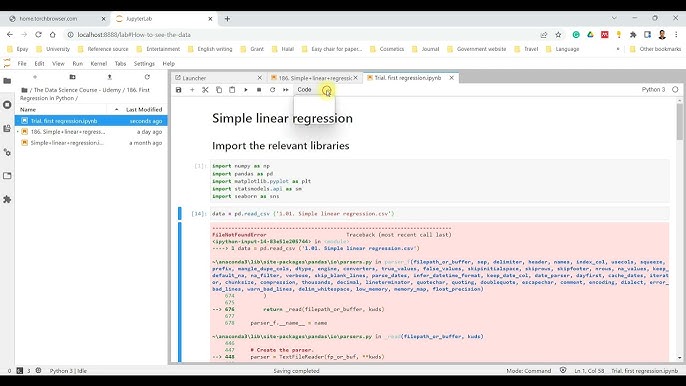This screenshot has height=386, width=686.
Task: Save the notebook with the toolbar disk icon
Action: [178, 90]
